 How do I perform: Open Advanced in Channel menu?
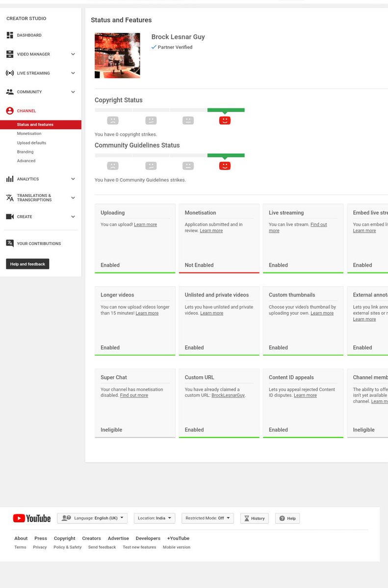point(26,161)
